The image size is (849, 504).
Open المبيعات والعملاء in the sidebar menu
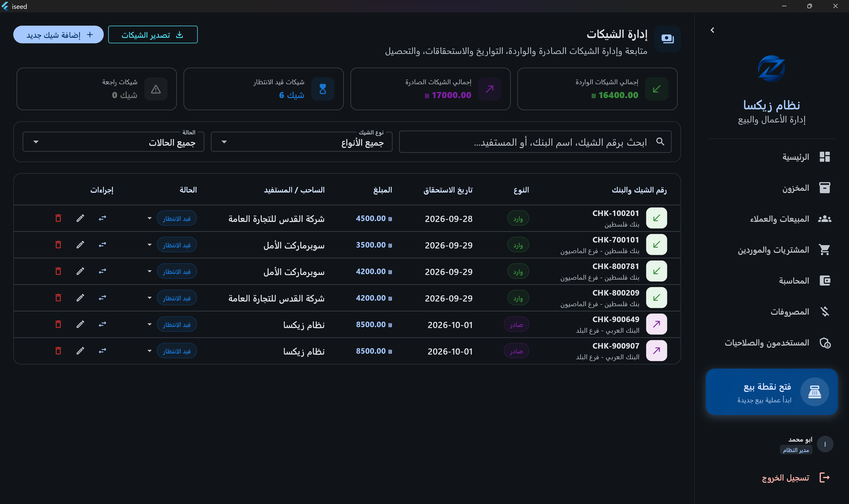click(x=772, y=219)
